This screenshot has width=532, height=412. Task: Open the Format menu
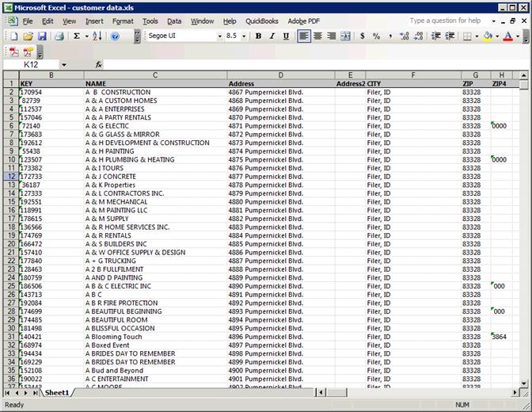click(x=123, y=21)
